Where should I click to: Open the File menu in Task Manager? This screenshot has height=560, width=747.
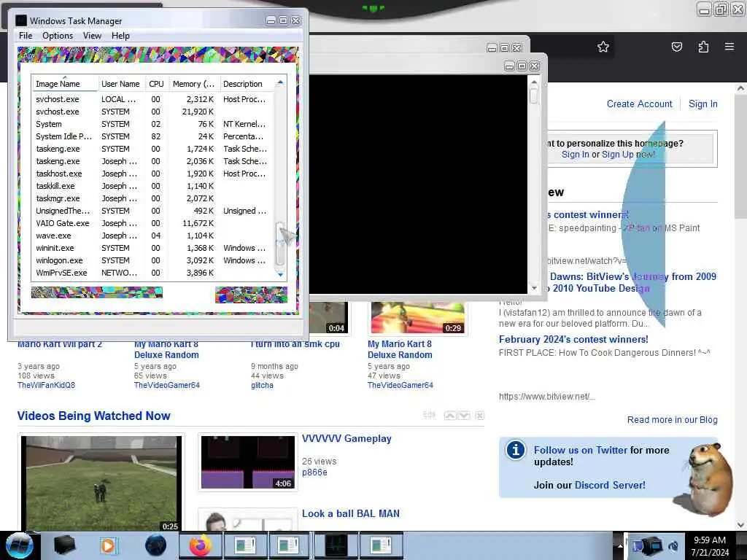[x=26, y=36]
